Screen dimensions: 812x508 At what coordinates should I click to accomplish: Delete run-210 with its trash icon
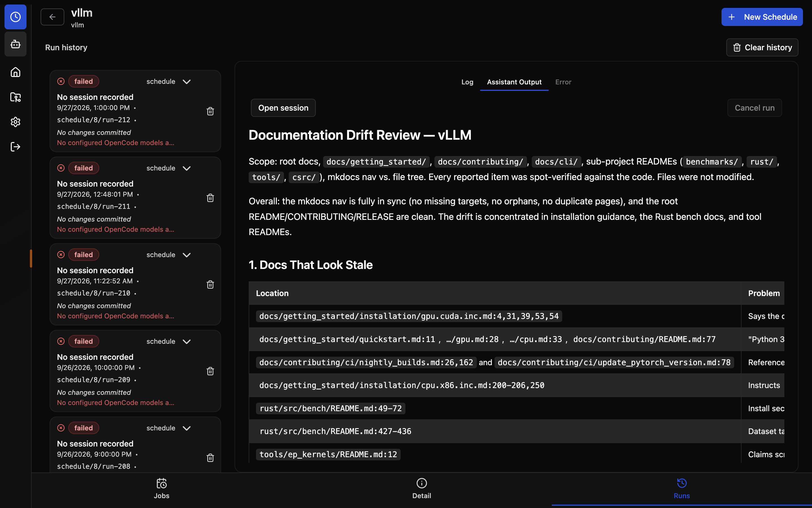(x=210, y=284)
